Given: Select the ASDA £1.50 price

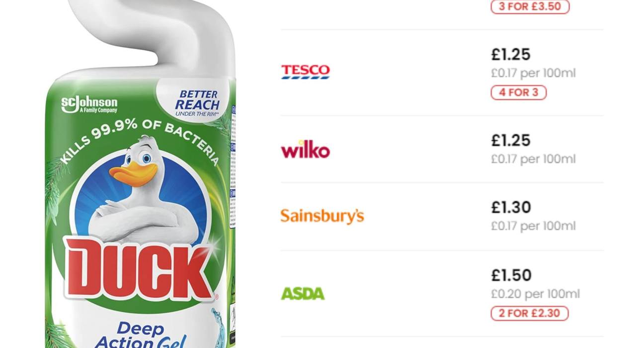Looking at the screenshot, I should (x=511, y=275).
